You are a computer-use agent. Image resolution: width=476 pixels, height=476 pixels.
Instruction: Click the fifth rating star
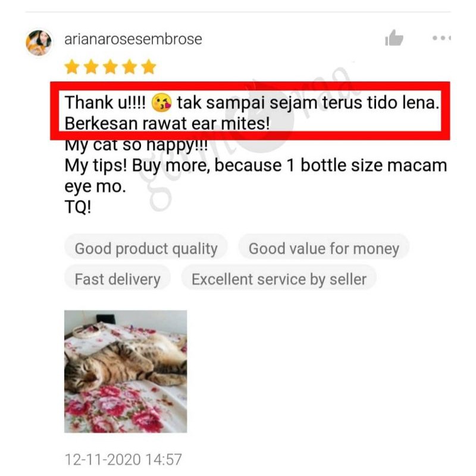149,67
